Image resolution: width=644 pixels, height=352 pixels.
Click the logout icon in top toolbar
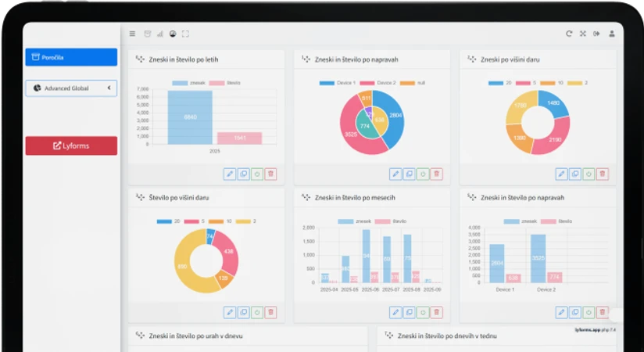pos(597,34)
